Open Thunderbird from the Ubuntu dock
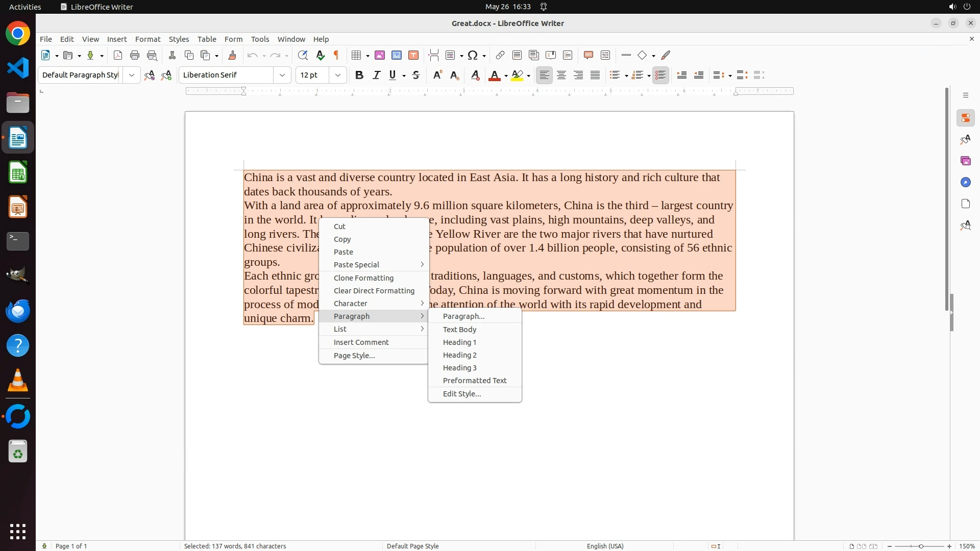 (x=18, y=311)
